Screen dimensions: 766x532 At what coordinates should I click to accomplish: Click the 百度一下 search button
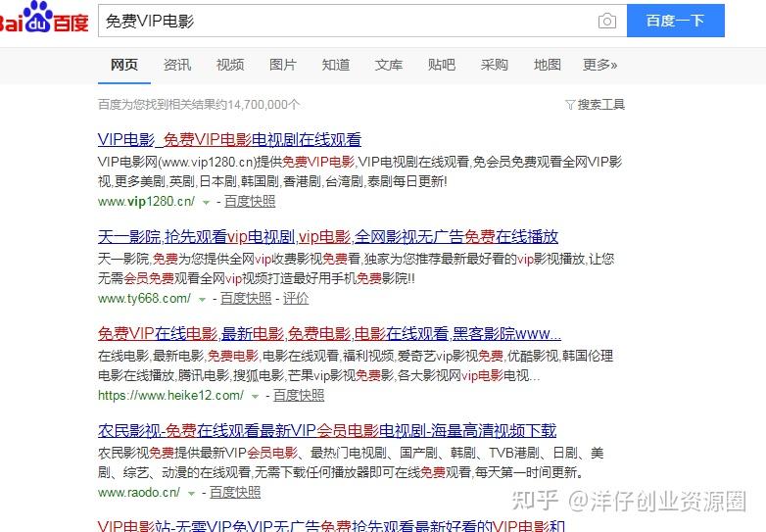point(676,21)
